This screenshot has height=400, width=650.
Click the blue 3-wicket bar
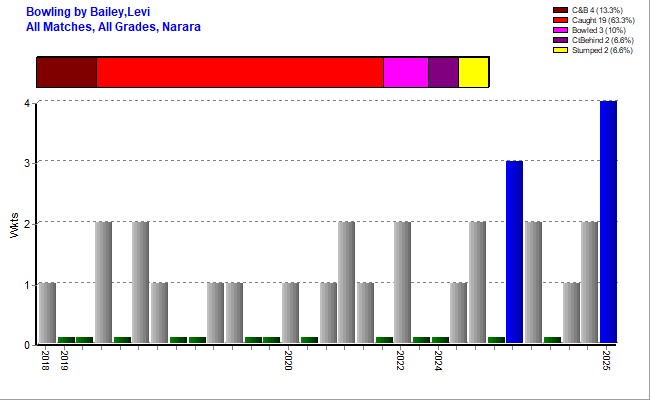pos(514,252)
